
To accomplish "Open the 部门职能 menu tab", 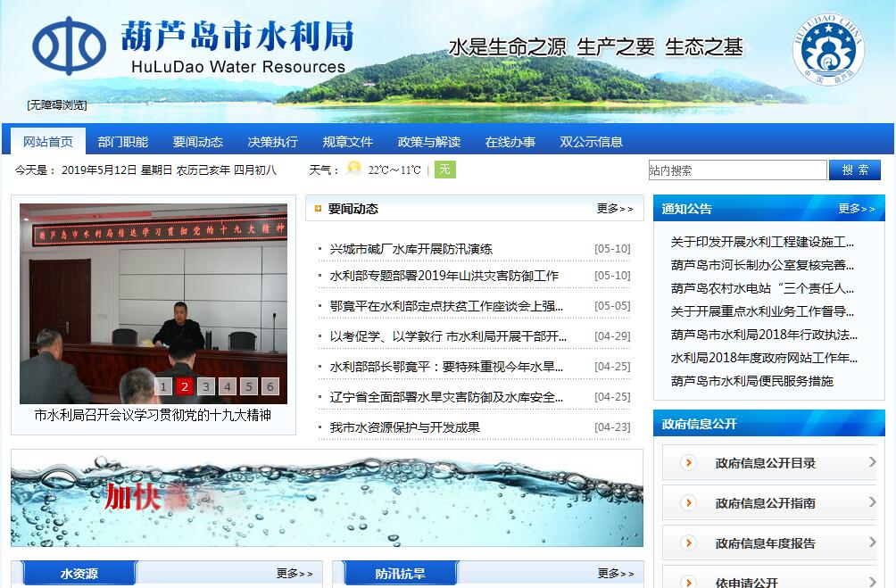I will [x=123, y=142].
